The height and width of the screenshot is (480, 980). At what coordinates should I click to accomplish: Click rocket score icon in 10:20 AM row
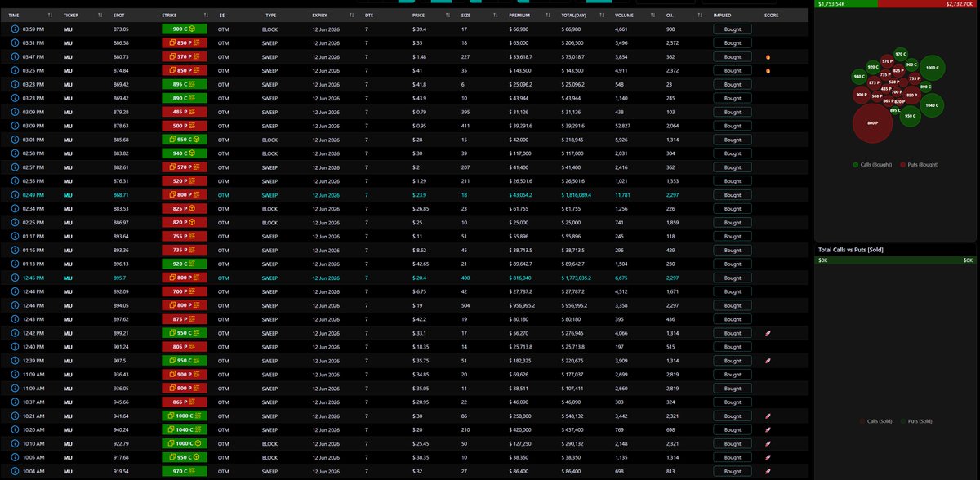coord(768,429)
